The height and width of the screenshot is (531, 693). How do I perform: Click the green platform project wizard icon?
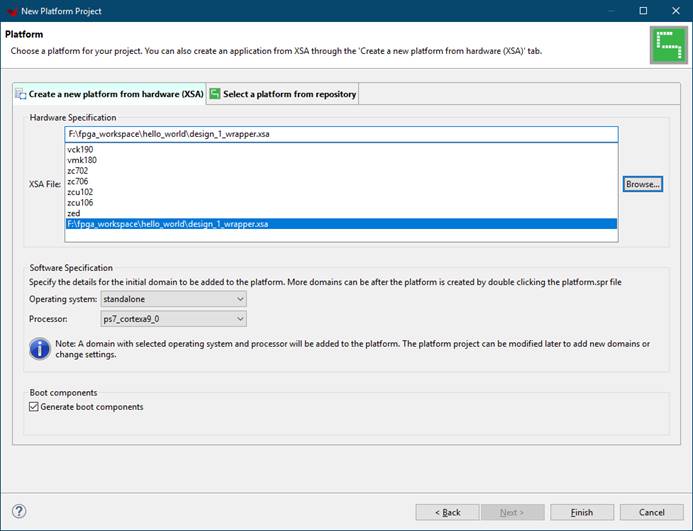point(665,45)
